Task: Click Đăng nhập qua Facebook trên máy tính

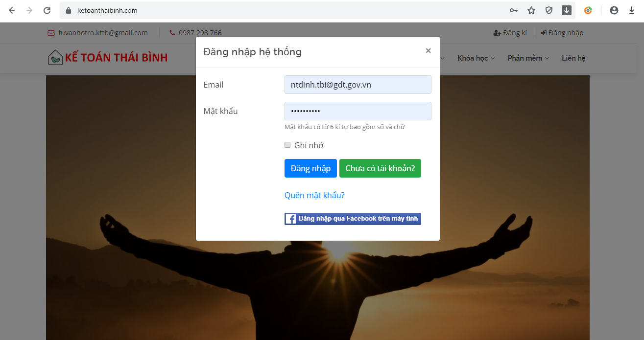Action: coord(353,219)
